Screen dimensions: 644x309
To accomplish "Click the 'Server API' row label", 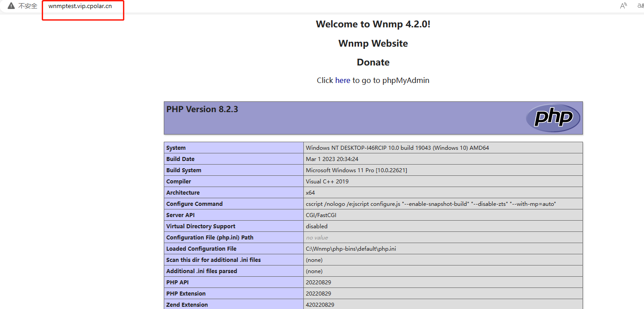I will coord(181,215).
